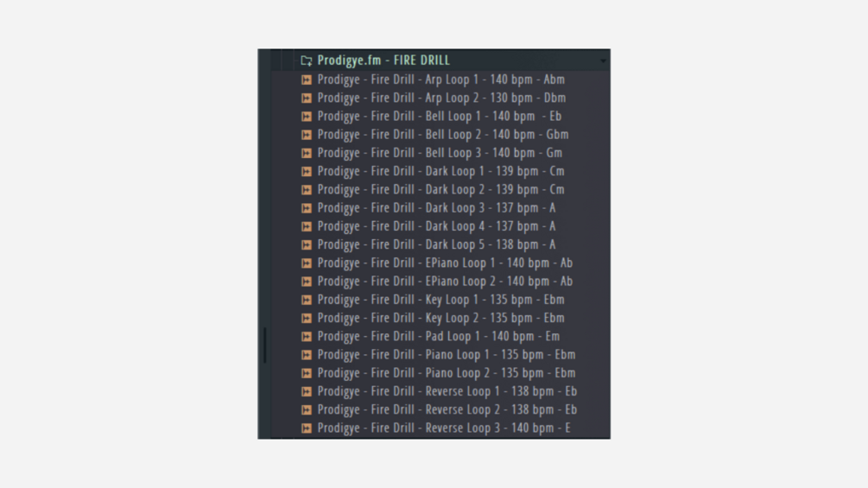Select 'Reverse Loop 3 - 140 bpm - E' sample name
This screenshot has height=488, width=868.
444,428
